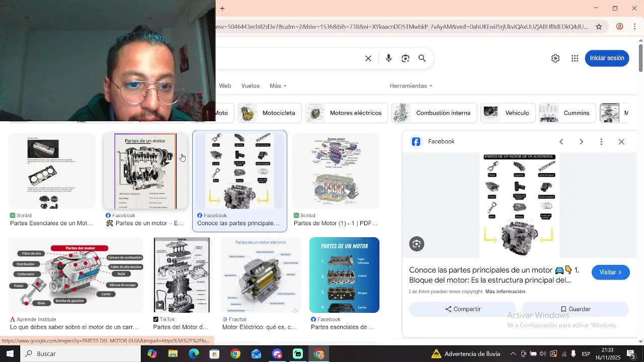The height and width of the screenshot is (362, 644).
Task: Show hidden system tray icons
Action: (513, 354)
